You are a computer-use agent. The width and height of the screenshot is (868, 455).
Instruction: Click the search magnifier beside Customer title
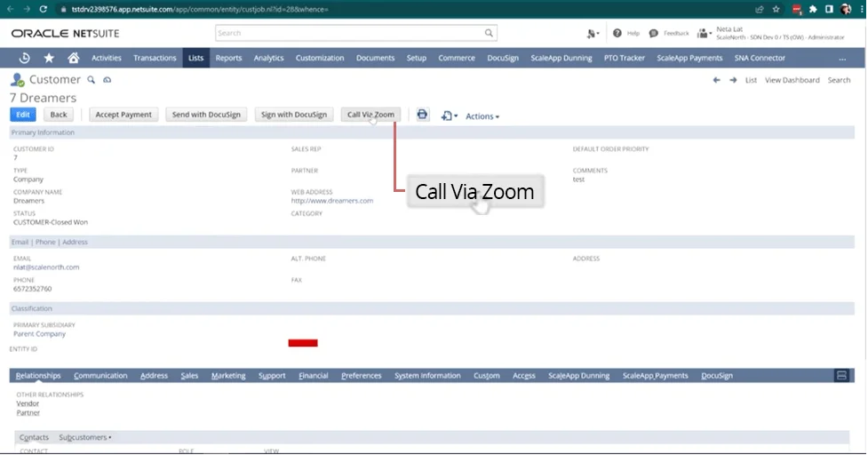(91, 80)
